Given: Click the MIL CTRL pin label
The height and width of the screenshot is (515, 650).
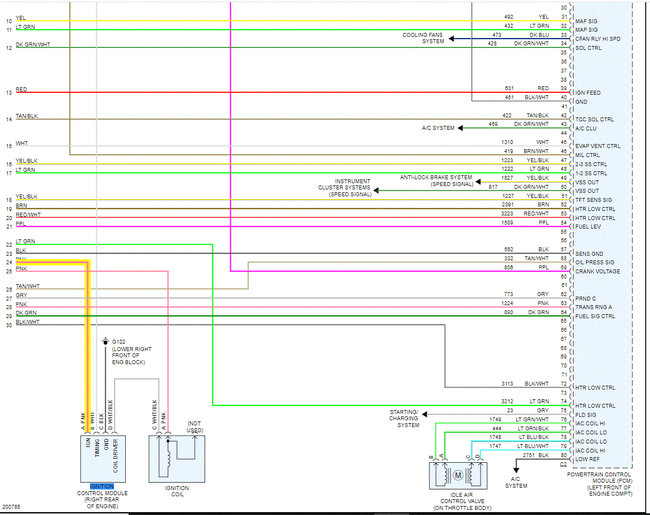Looking at the screenshot, I should [x=587, y=155].
